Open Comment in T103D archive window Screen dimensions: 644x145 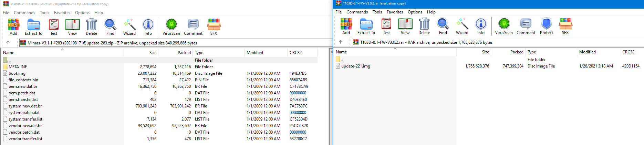pyautogui.click(x=526, y=26)
